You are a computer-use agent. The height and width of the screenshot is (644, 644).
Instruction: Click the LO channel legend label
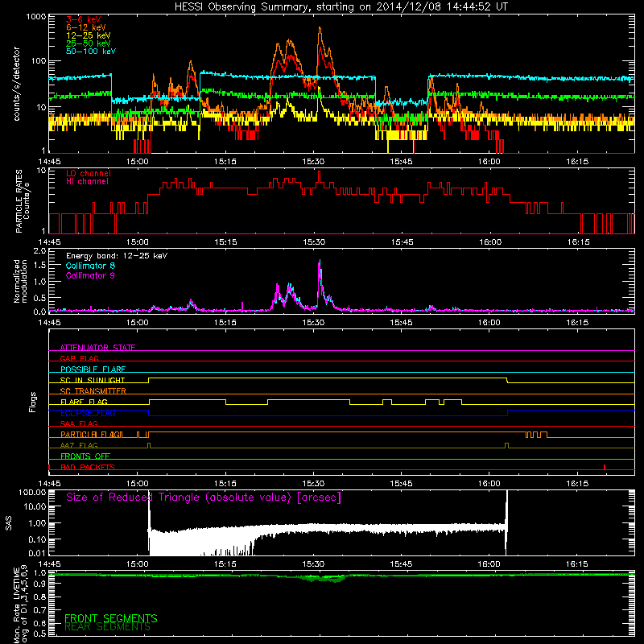tap(89, 173)
